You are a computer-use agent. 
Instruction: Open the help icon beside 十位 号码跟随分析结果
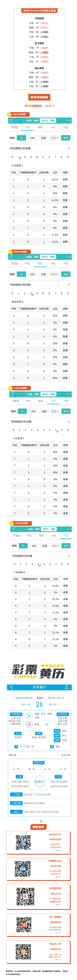(x=69, y=422)
